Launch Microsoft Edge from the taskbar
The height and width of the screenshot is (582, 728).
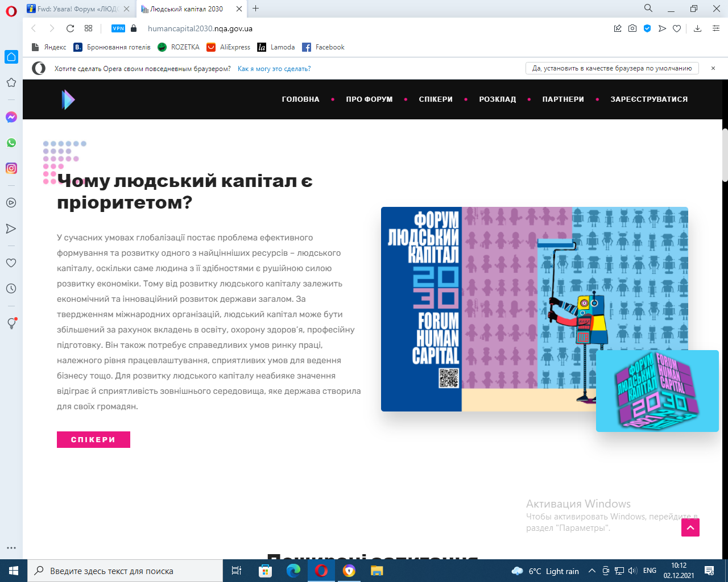(x=293, y=571)
